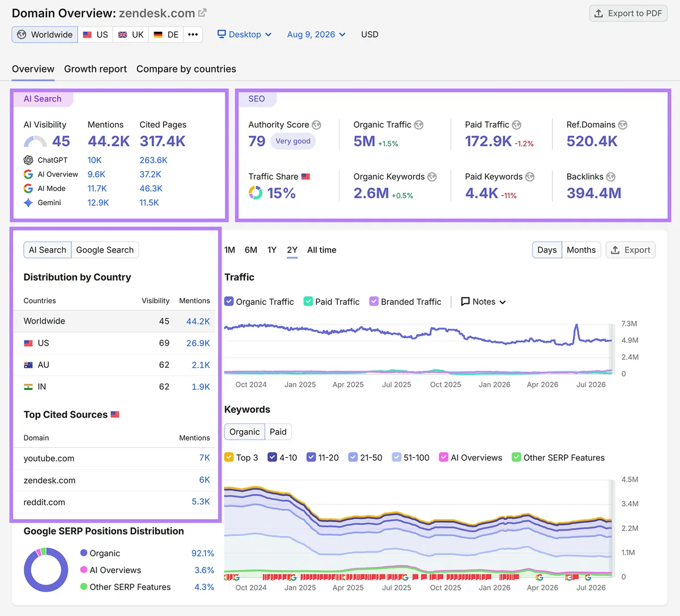Click the Australia flag in AU row

[28, 365]
